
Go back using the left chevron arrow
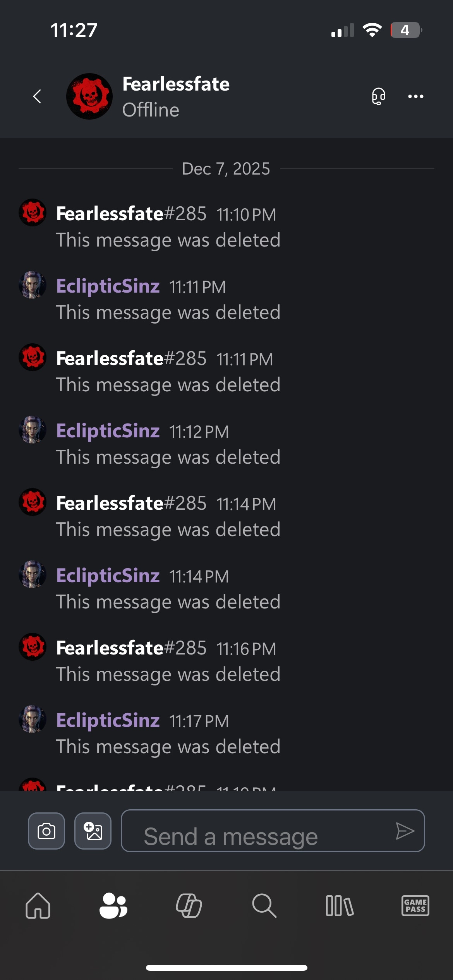[x=37, y=96]
